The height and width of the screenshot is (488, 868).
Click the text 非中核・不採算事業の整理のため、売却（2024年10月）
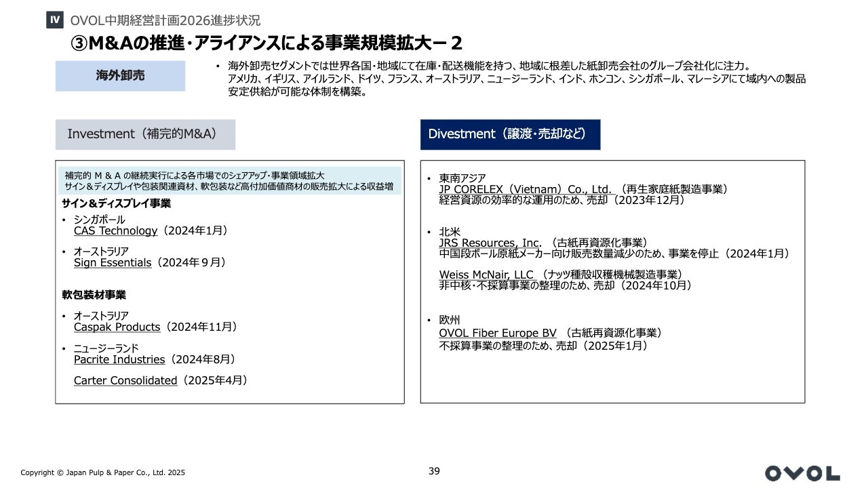pos(566,285)
